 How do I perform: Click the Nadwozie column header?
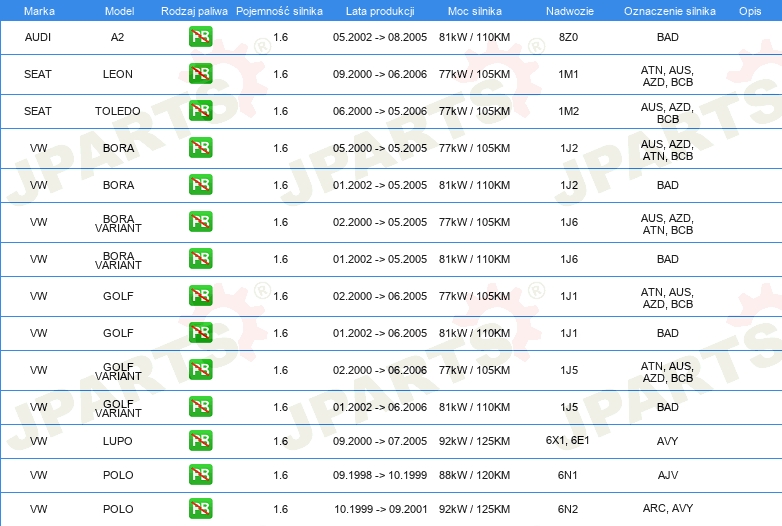(570, 11)
